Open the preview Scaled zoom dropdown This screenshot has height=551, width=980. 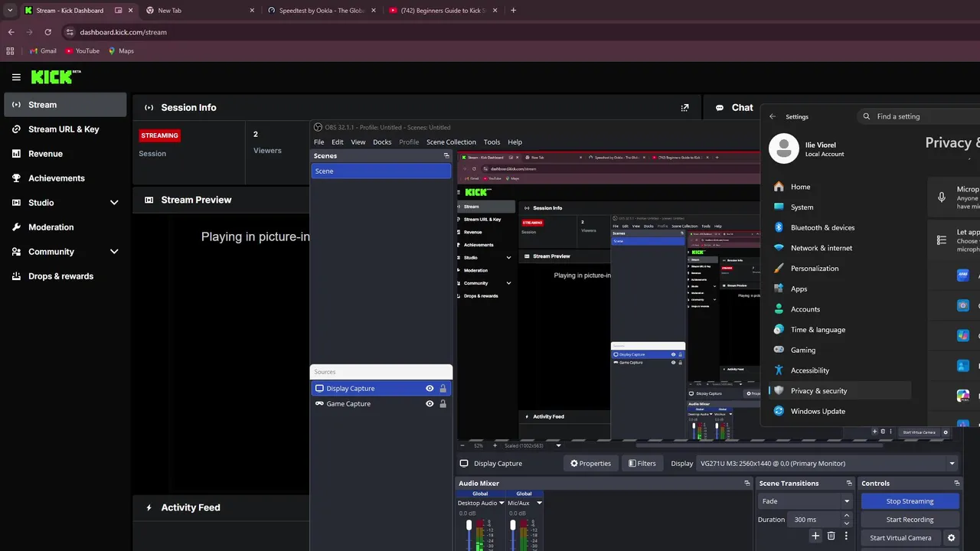558,445
